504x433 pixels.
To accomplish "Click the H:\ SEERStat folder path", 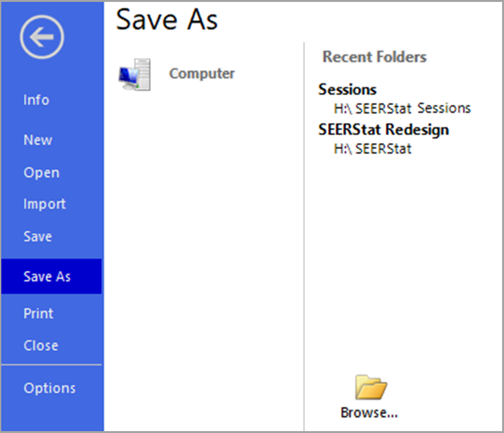I will tap(372, 148).
